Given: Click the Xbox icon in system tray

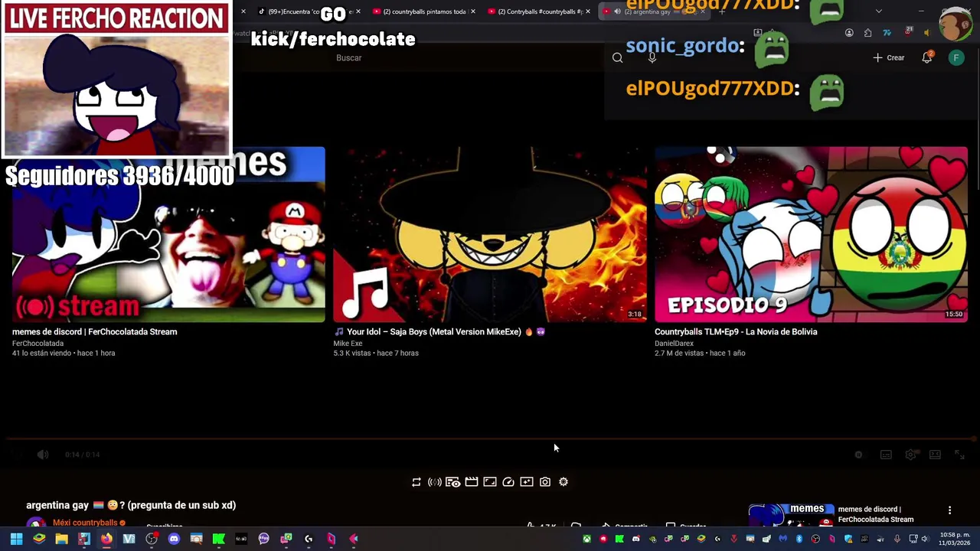Looking at the screenshot, I should click(x=586, y=539).
